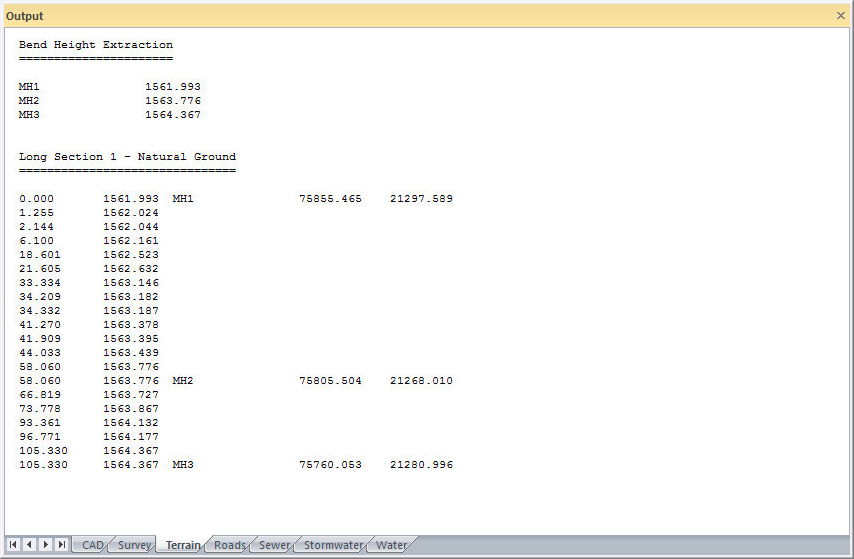
Task: View the Water tab
Action: [x=391, y=546]
